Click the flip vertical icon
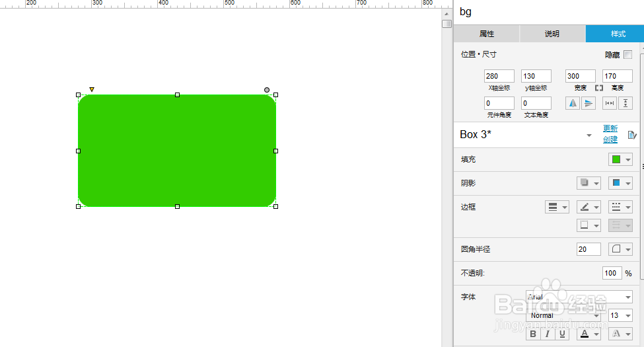Screen dimensions: 644x347 [589, 103]
